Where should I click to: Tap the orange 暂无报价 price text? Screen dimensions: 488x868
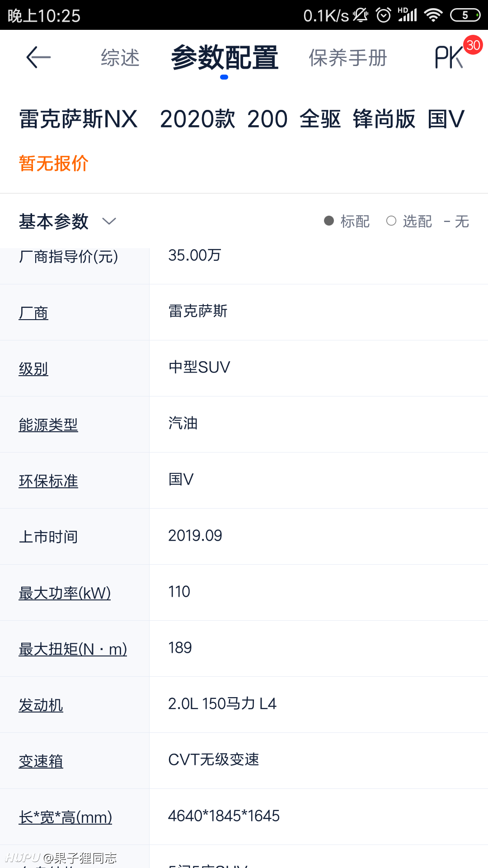click(53, 163)
